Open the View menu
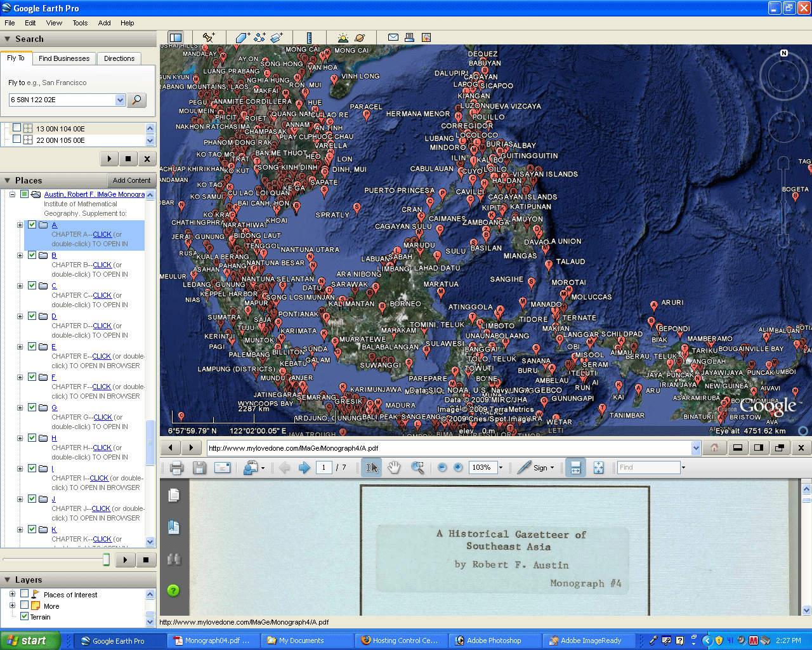Viewport: 812px width, 650px height. tap(54, 23)
